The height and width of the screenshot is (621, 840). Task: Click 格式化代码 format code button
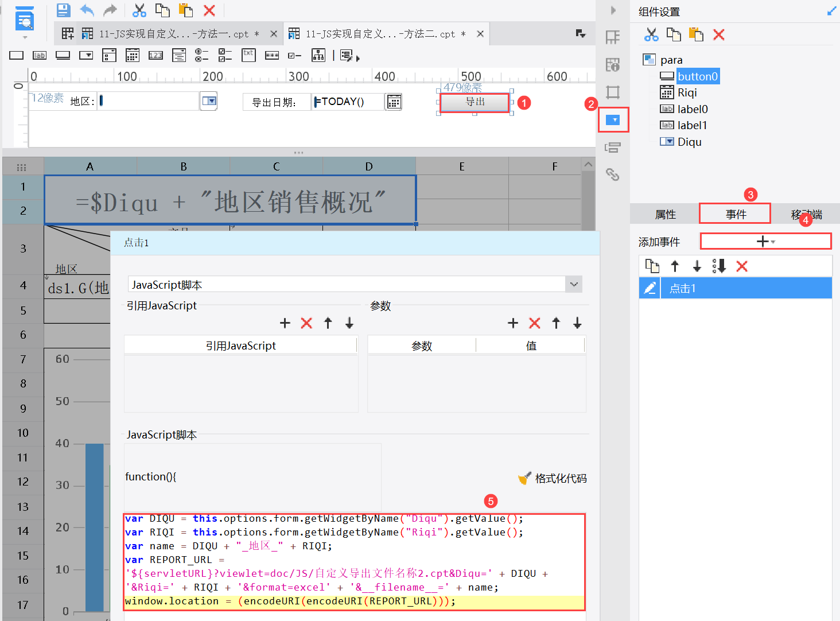point(552,478)
